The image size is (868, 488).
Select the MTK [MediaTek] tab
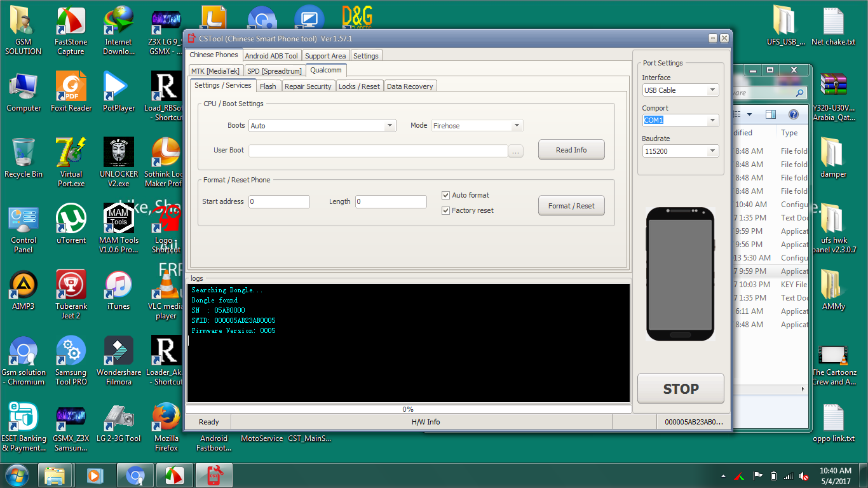(215, 71)
